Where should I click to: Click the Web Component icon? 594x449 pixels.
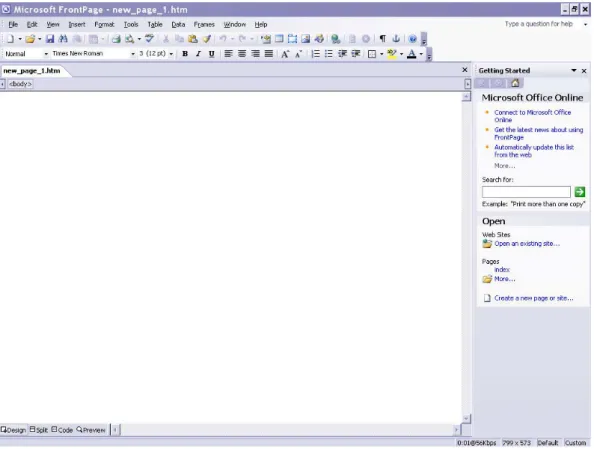(x=266, y=39)
